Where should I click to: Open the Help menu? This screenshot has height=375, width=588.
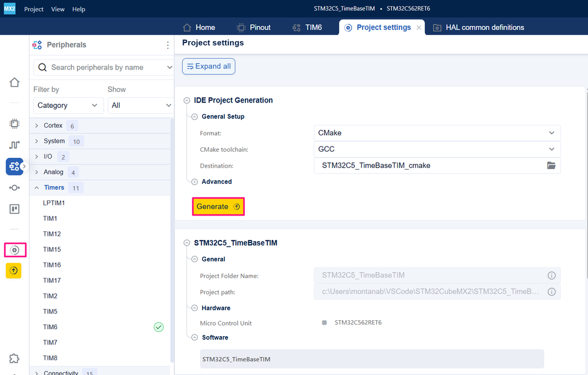coord(79,9)
